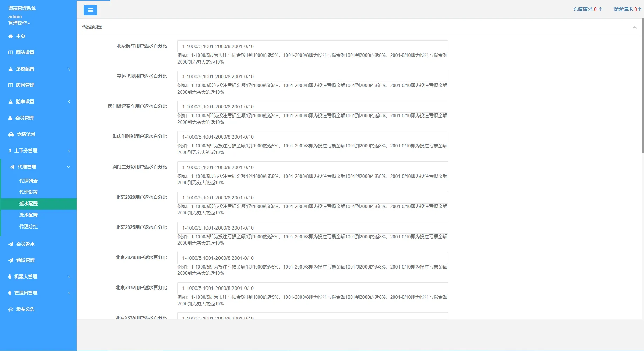Screen dimensions: 644x351
Task: Collapse the 代理管理 menu chevron
Action: click(68, 167)
